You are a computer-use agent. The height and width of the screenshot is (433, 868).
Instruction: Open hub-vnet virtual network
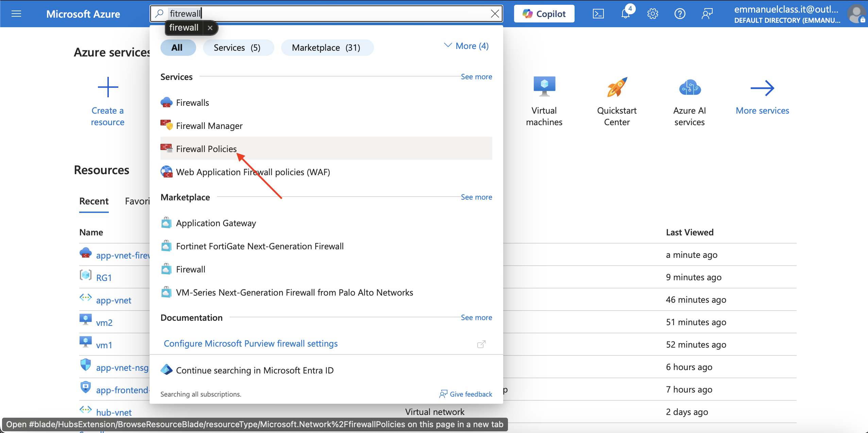tap(114, 412)
